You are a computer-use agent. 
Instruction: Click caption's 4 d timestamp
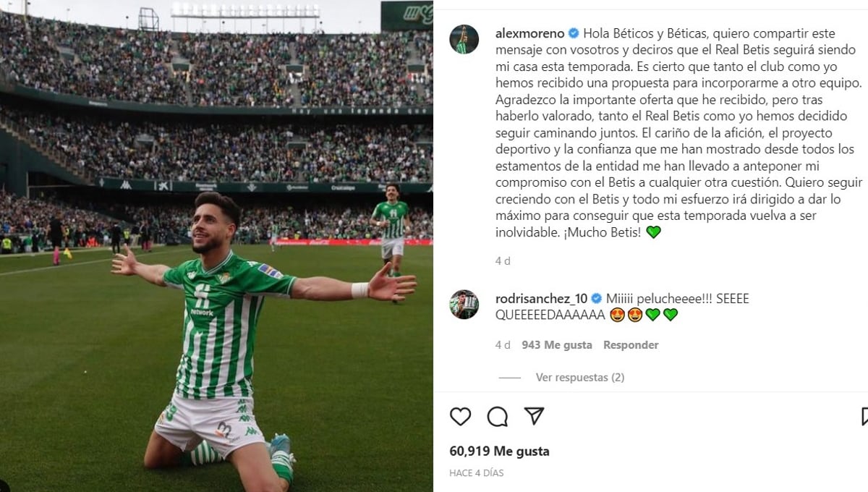[503, 260]
